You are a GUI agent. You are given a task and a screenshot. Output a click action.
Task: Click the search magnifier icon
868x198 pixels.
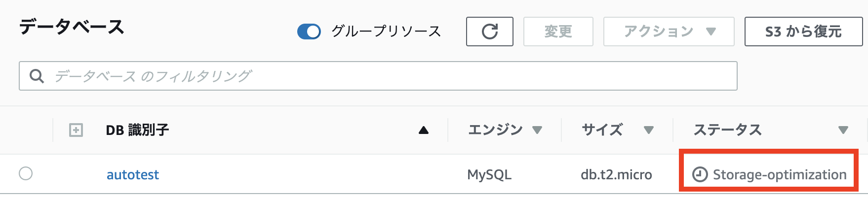pos(37,76)
